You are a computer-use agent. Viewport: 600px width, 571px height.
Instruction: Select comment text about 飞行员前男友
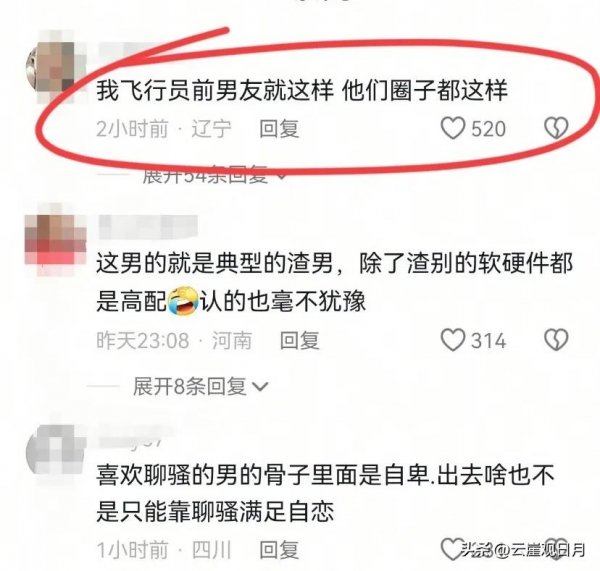point(302,91)
